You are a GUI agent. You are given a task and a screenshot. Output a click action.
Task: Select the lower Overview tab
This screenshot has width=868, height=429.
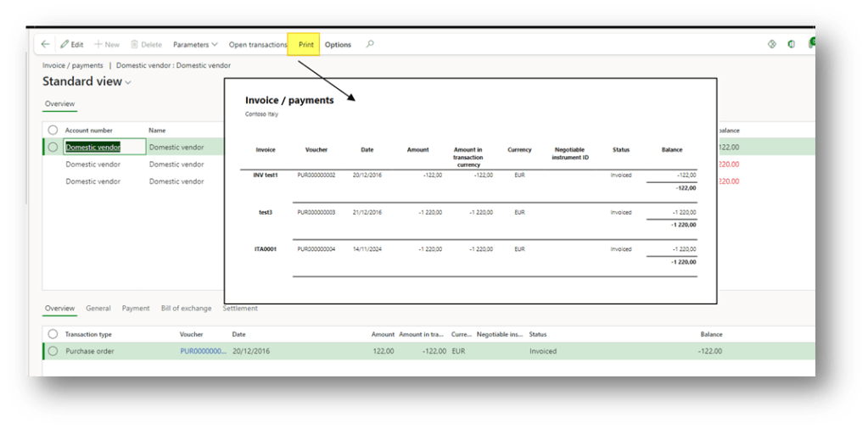(59, 309)
